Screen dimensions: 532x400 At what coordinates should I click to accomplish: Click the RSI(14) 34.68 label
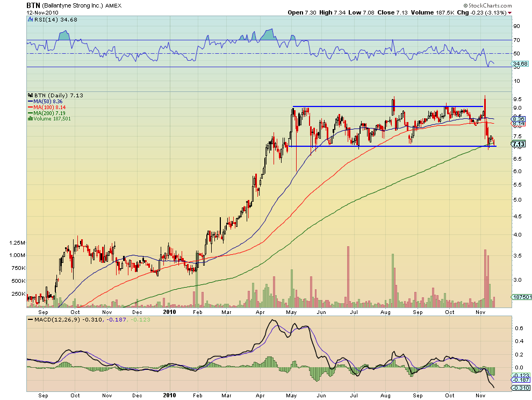tap(56, 20)
